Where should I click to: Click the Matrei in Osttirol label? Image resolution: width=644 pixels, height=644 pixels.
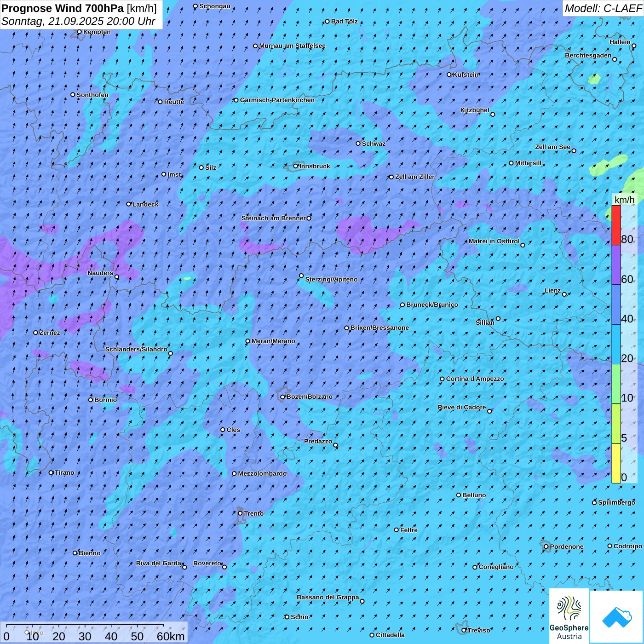coord(494,241)
